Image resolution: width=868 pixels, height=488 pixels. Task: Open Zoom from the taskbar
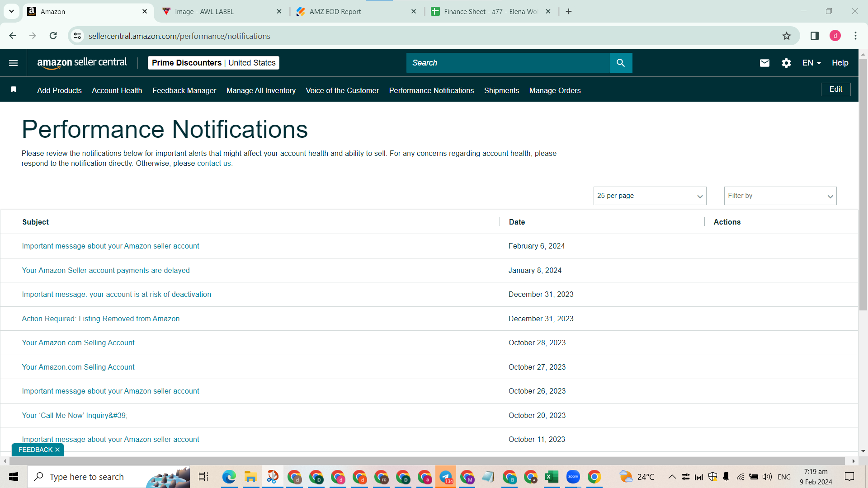point(573,477)
